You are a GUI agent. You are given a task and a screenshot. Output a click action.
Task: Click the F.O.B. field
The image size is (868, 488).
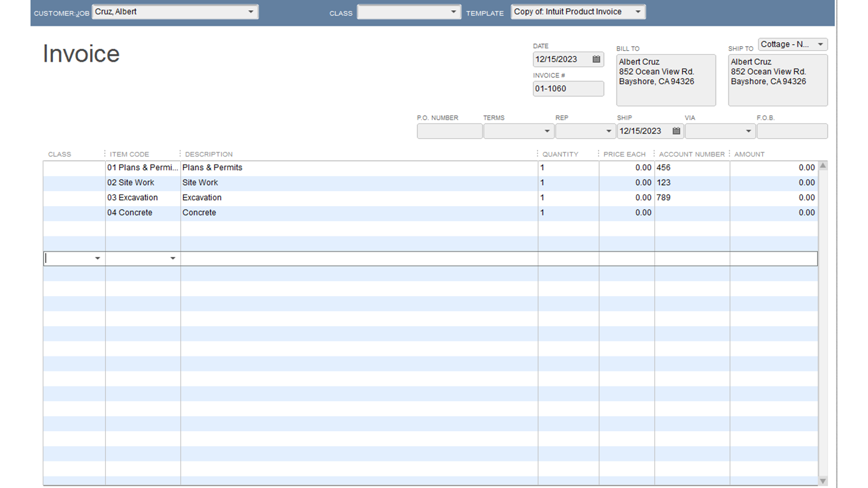(x=791, y=130)
